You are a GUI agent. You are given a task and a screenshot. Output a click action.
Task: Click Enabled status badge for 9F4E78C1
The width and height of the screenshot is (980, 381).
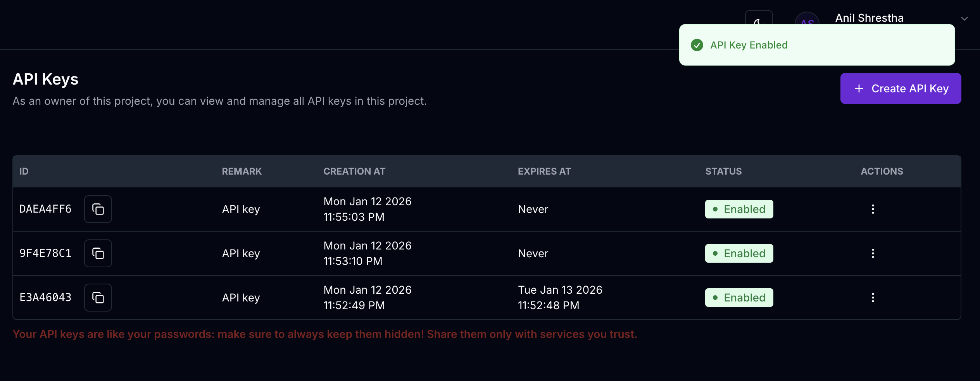tap(739, 253)
